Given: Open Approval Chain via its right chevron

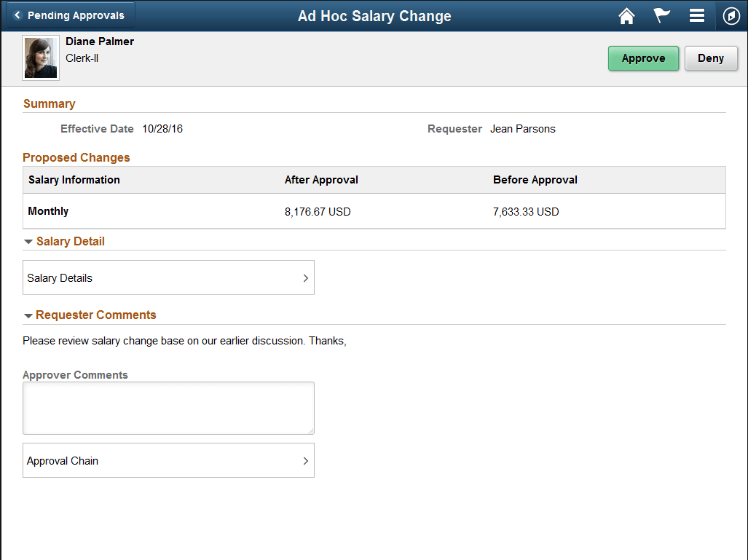Looking at the screenshot, I should point(305,460).
